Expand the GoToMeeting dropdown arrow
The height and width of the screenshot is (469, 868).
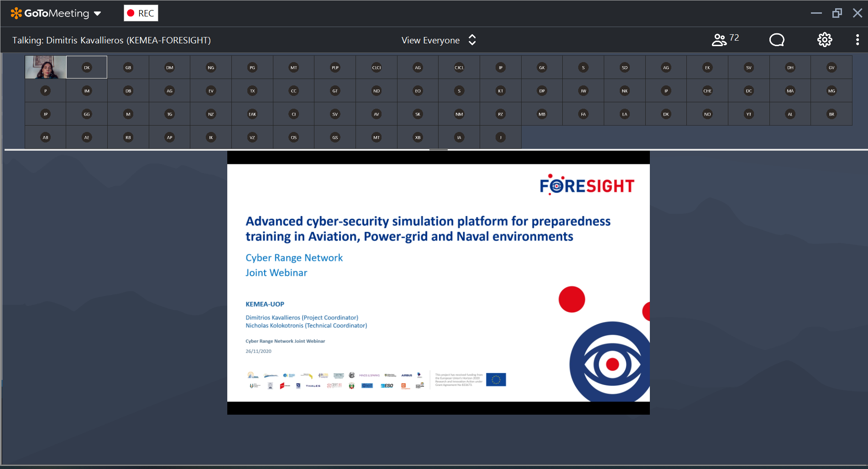pyautogui.click(x=97, y=14)
